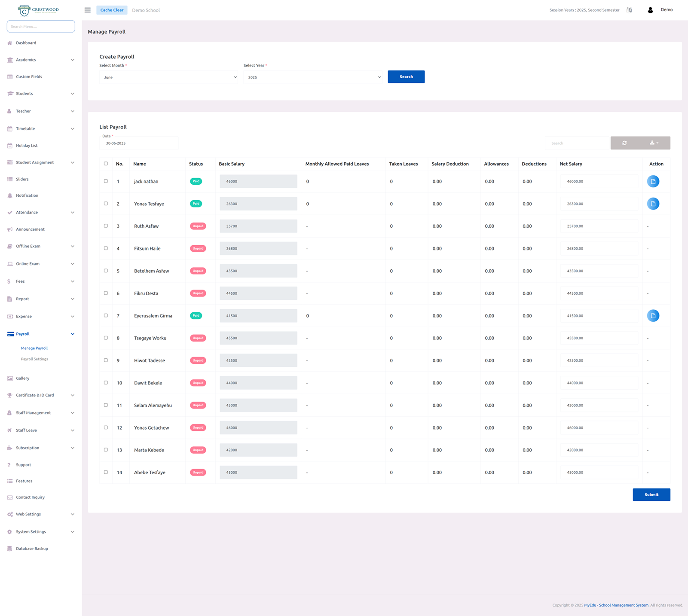Click the Demo user profile icon

point(650,10)
